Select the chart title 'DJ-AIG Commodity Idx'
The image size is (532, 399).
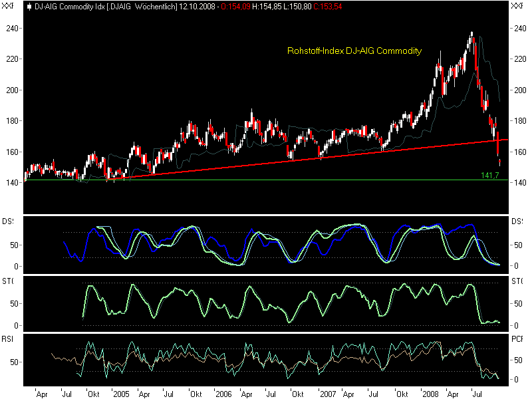[70, 7]
